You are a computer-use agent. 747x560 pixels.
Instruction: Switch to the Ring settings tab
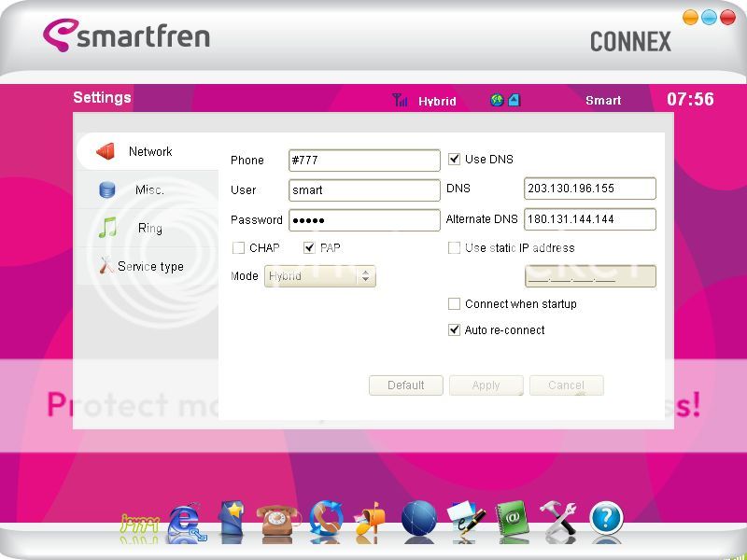coord(149,228)
